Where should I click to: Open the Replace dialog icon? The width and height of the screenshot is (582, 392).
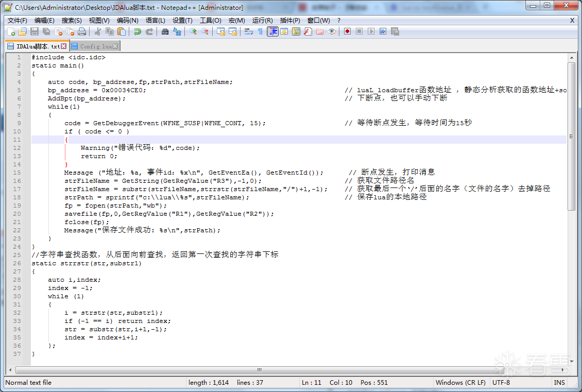tap(177, 31)
